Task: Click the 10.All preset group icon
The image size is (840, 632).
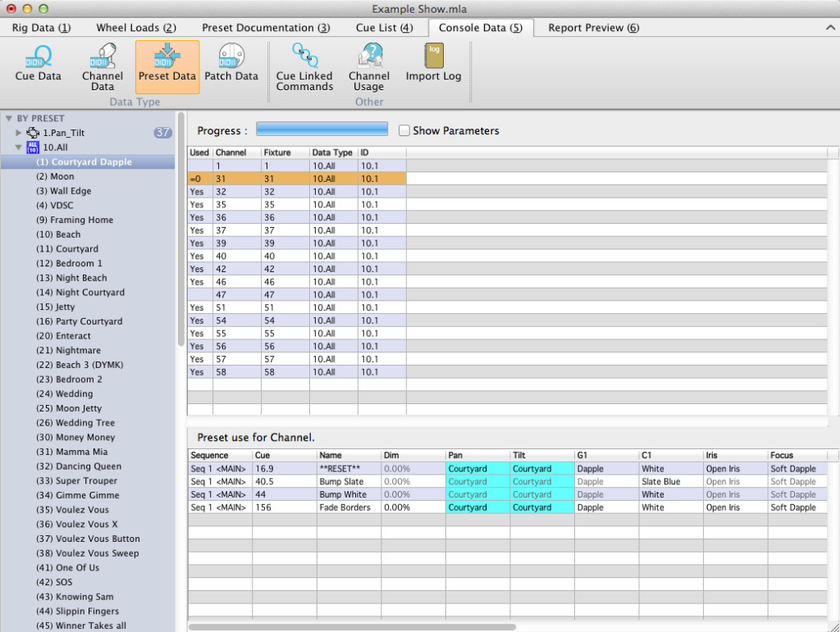Action: [x=33, y=148]
